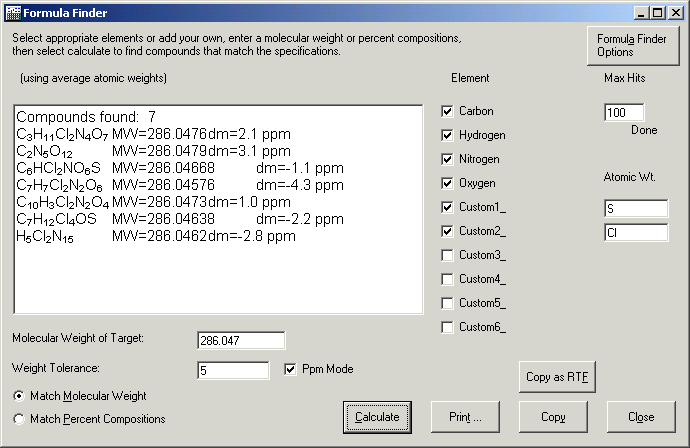Image resolution: width=690 pixels, height=448 pixels.
Task: Click the Close button at bottom
Action: pos(641,417)
